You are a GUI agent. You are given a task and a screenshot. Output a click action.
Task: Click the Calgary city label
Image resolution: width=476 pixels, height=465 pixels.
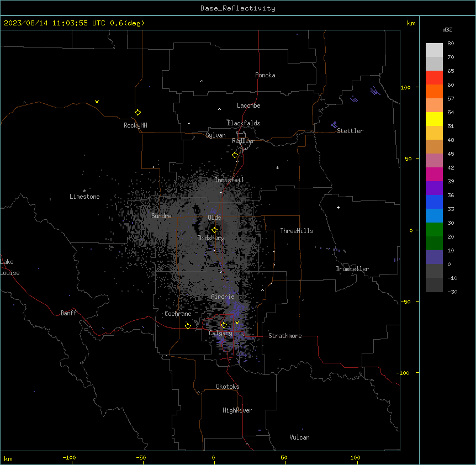(220, 333)
